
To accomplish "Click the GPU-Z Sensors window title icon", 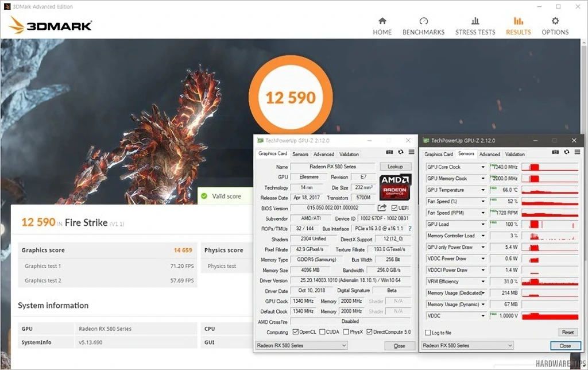I will pos(425,140).
